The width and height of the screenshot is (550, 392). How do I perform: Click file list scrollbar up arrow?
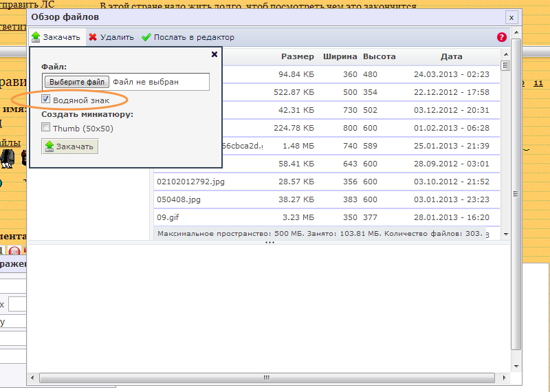pos(505,54)
